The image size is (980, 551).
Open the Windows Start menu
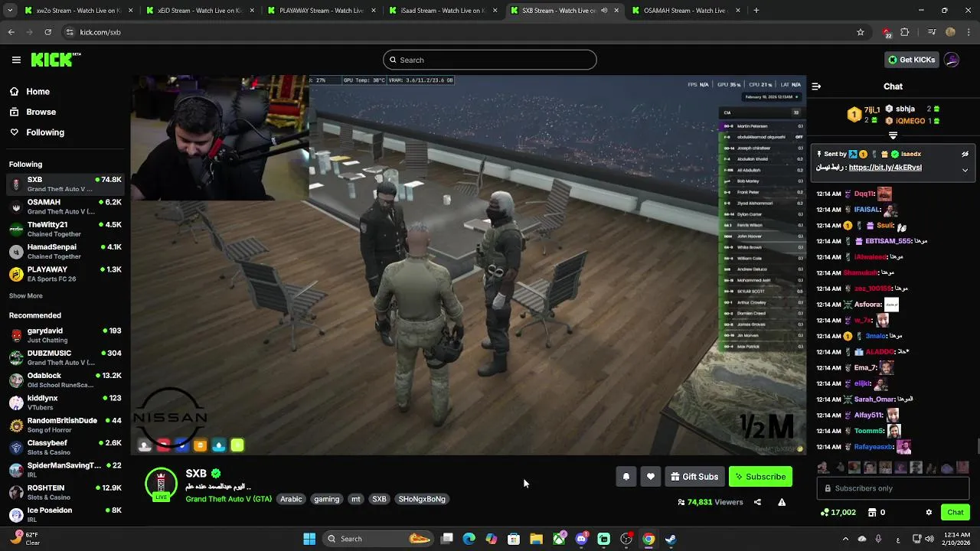click(x=309, y=539)
